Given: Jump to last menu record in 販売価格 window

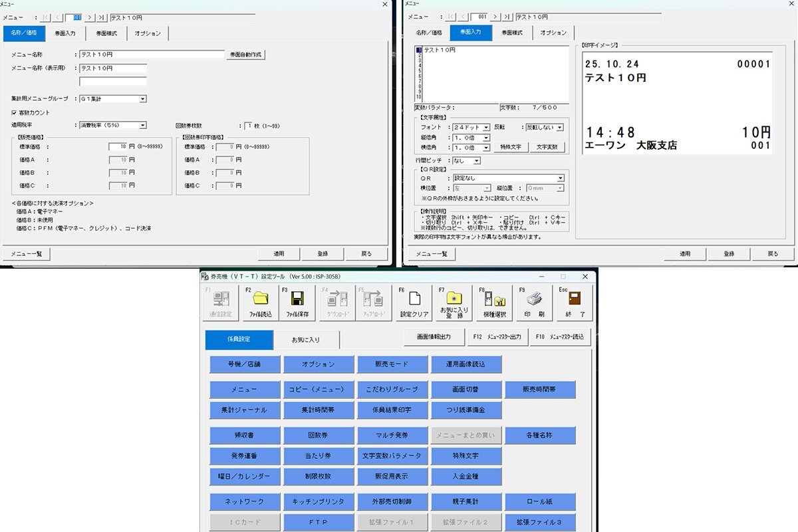Looking at the screenshot, I should click(101, 17).
